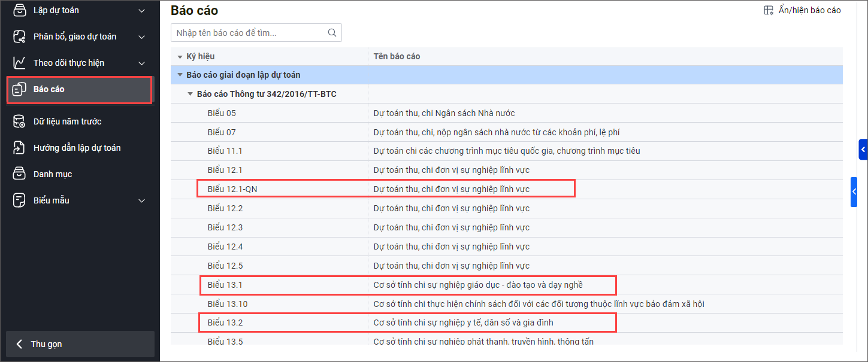The height and width of the screenshot is (362, 868).
Task: Collapse Báo cáo Thông tư 342/2016/TT-BTC node
Action: tap(190, 94)
